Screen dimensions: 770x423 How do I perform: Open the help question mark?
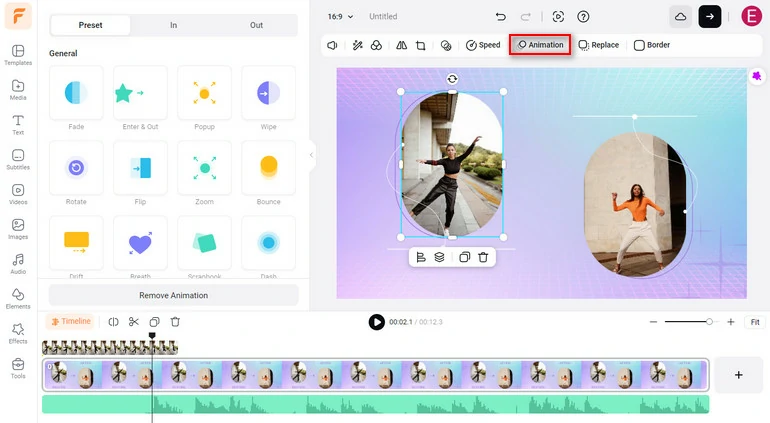(583, 17)
